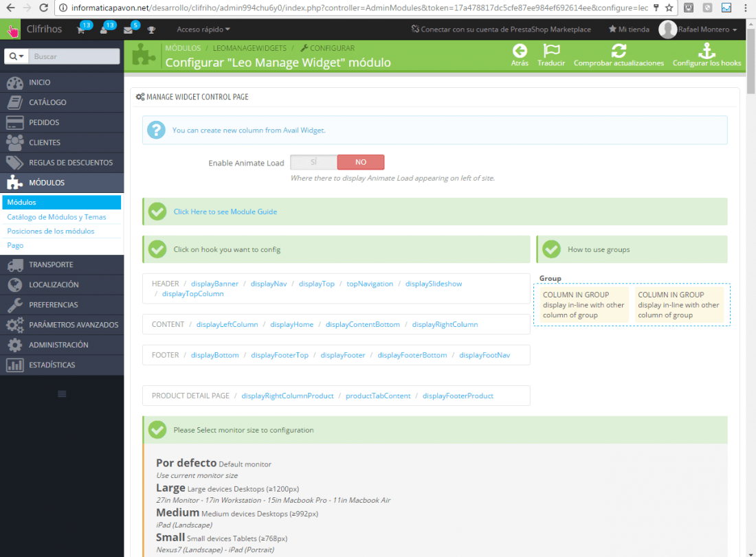This screenshot has width=756, height=557.
Task: Open the search type dropdown magnifier
Action: (16, 56)
